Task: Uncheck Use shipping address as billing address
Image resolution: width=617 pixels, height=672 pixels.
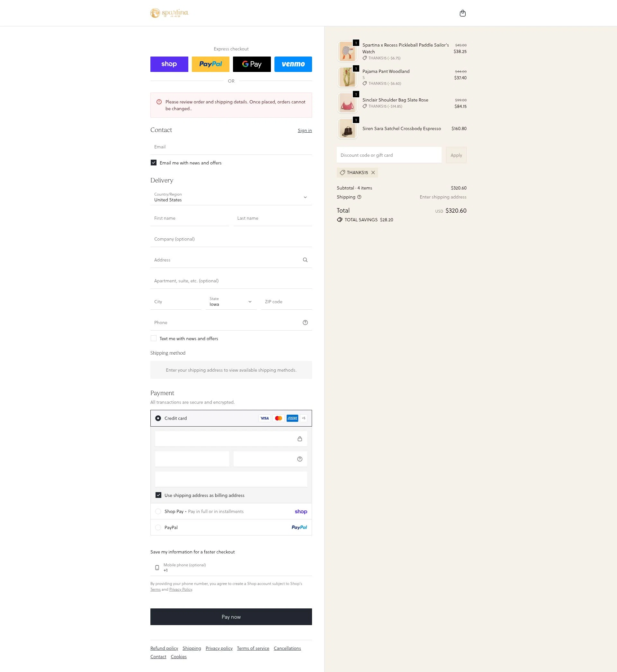Action: [x=158, y=495]
